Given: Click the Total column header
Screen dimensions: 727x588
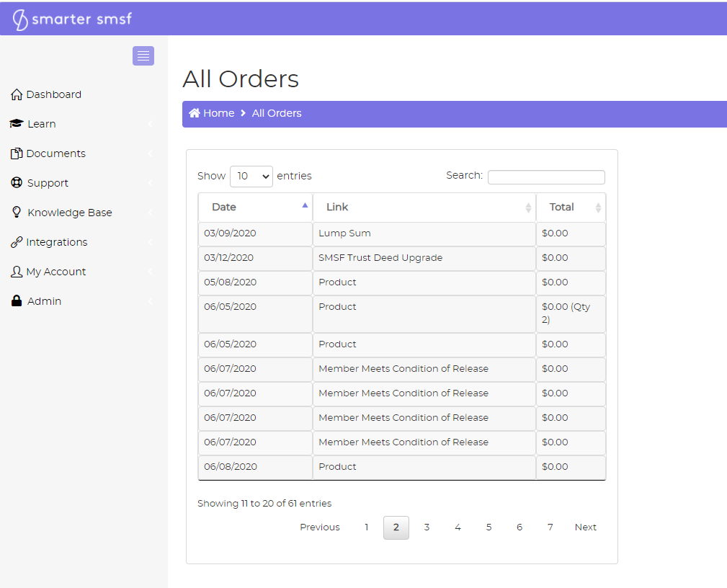Looking at the screenshot, I should [x=571, y=208].
